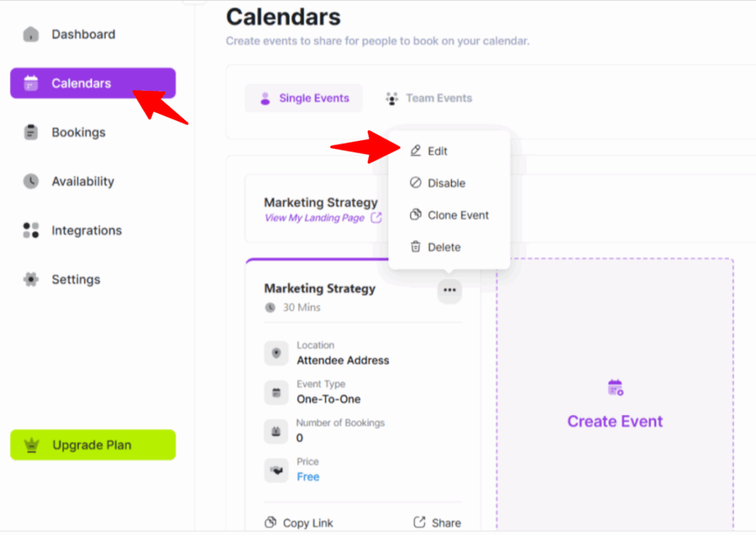The height and width of the screenshot is (535, 756).
Task: Click the external link icon beside landing page
Action: [377, 218]
